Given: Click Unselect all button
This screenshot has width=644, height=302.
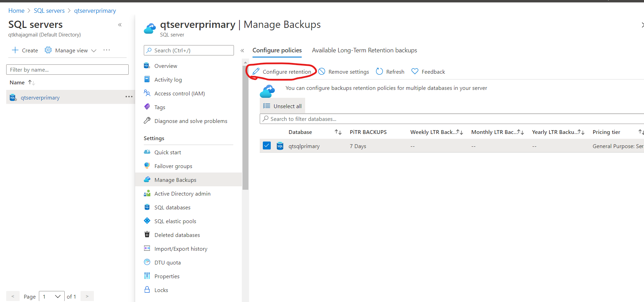Looking at the screenshot, I should tap(282, 106).
